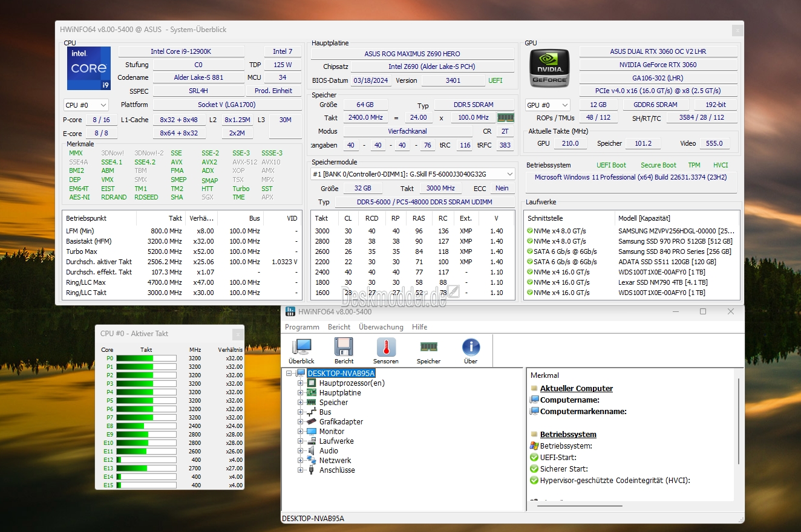Open the CPU #0 dropdown
Screen dimensions: 801x532
[86, 105]
